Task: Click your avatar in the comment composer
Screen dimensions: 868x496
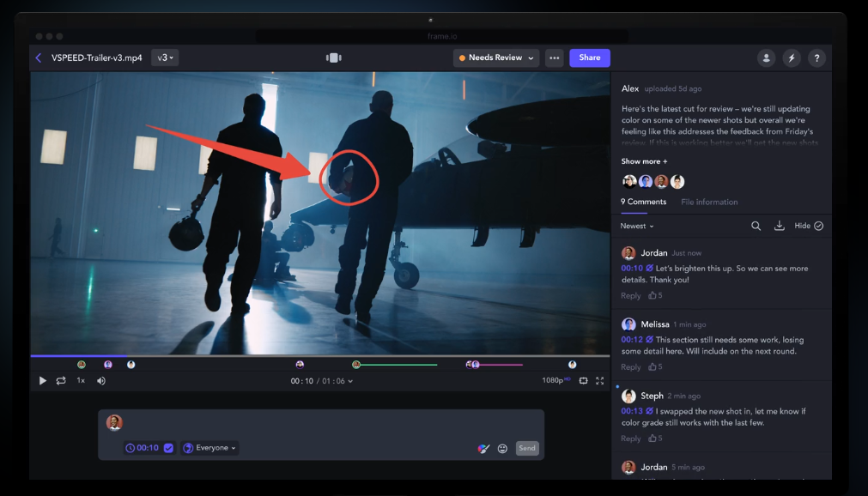Action: [114, 422]
